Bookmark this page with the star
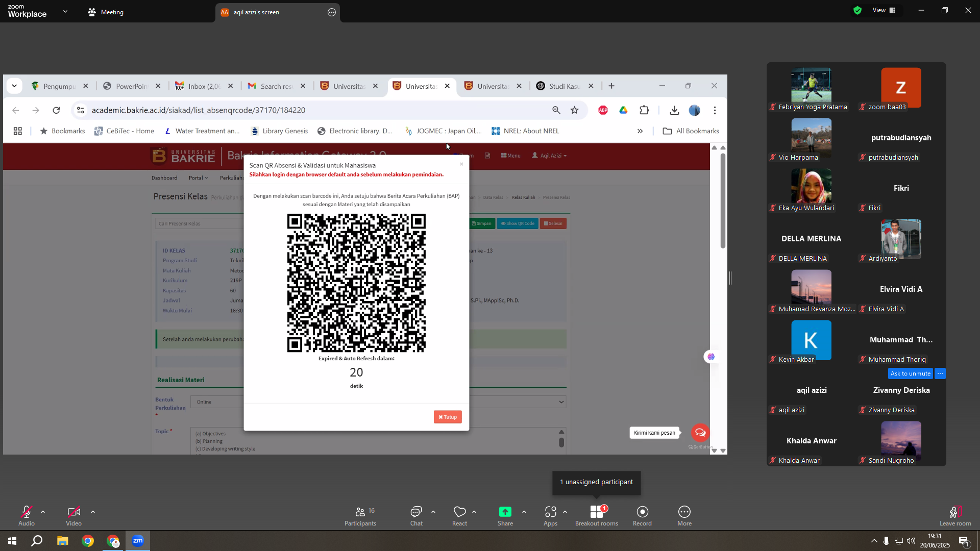Screen dimensions: 980x551 click(x=575, y=110)
